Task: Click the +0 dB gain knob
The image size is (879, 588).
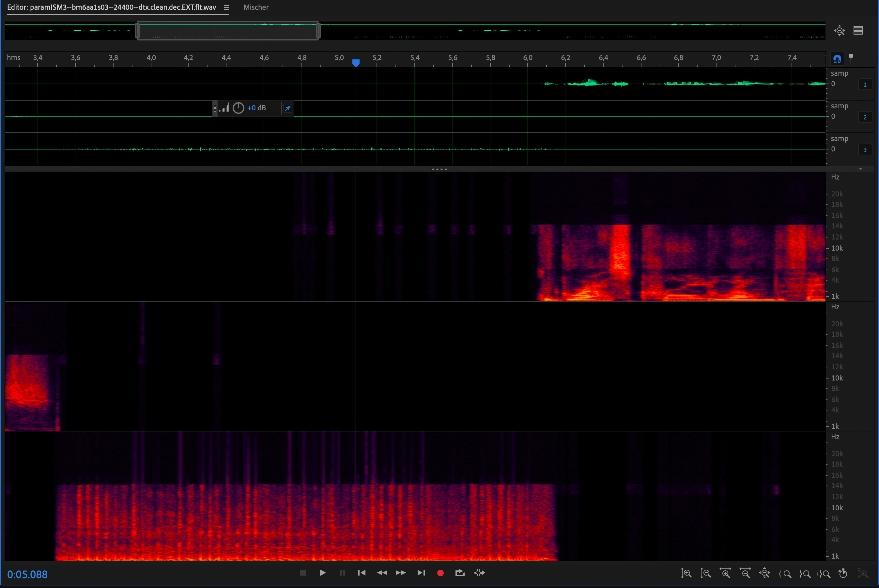Action: (x=239, y=108)
